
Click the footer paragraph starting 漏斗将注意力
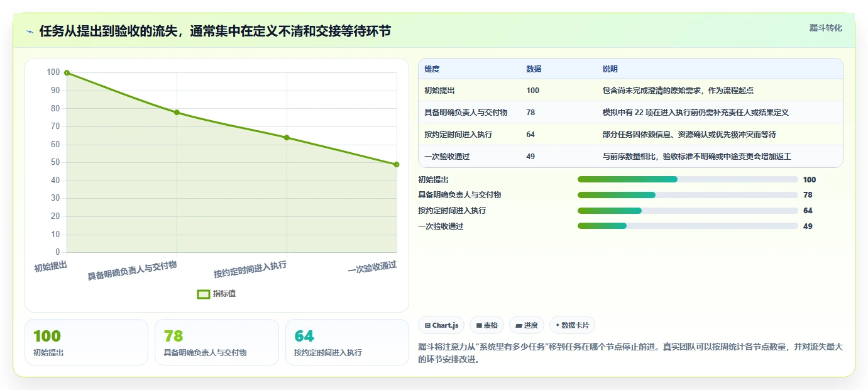630,353
